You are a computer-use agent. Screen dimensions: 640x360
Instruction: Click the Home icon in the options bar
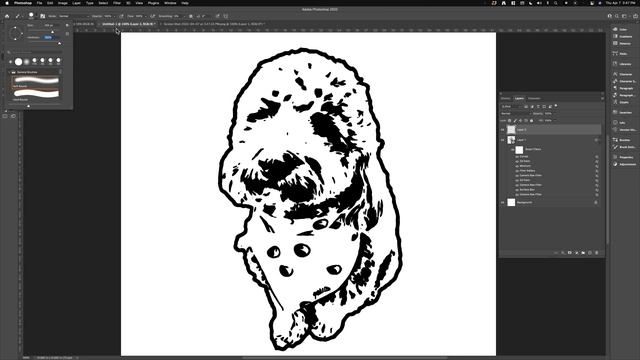(x=7, y=16)
